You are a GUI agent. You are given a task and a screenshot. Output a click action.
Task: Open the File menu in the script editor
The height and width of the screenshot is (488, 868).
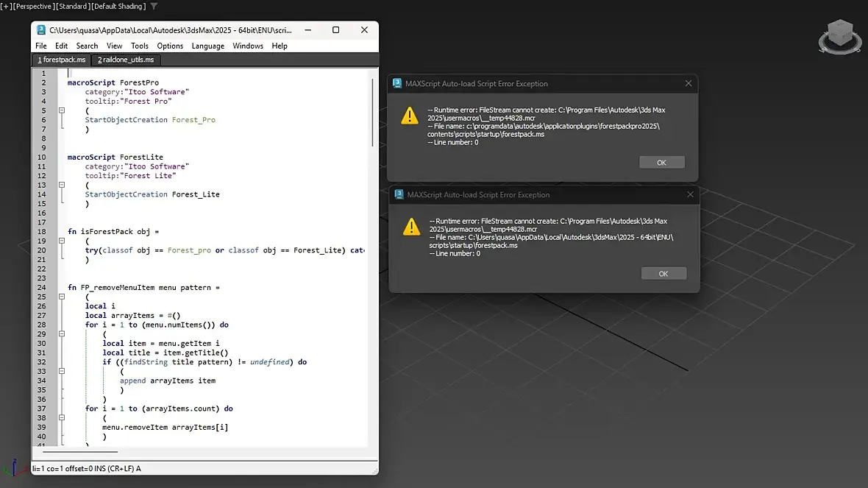pos(41,46)
